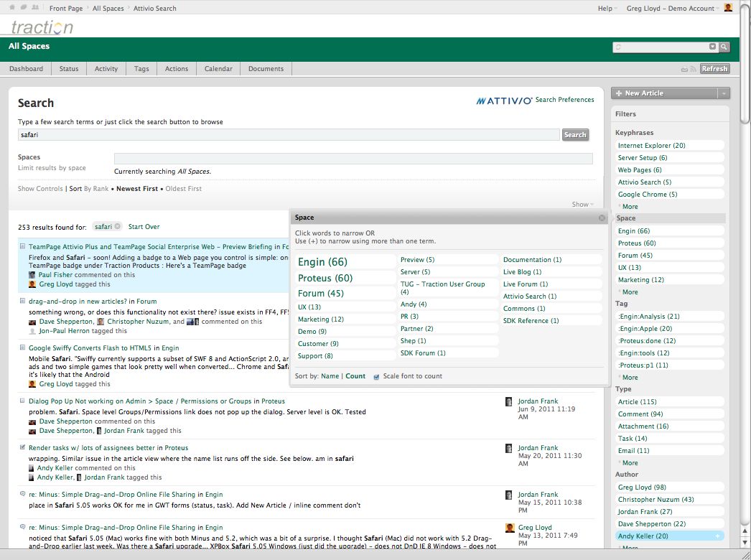This screenshot has width=751, height=560.
Task: Click Jordan Frank's avatar beside May 20, 2011
Action: [508, 449]
